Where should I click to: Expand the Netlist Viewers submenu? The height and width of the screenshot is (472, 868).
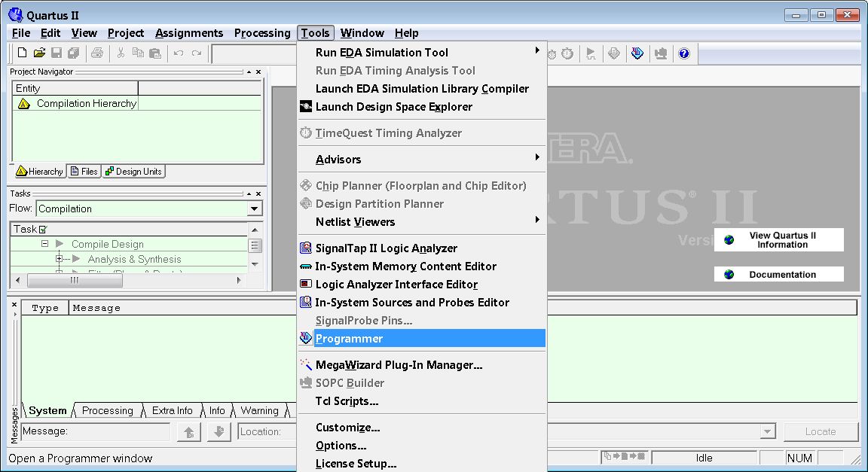(537, 220)
